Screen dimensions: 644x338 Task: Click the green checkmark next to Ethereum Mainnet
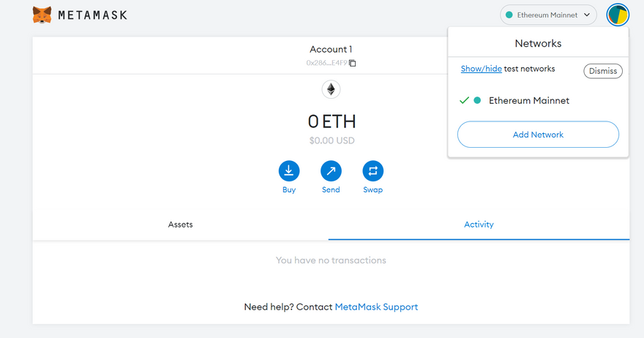(464, 100)
